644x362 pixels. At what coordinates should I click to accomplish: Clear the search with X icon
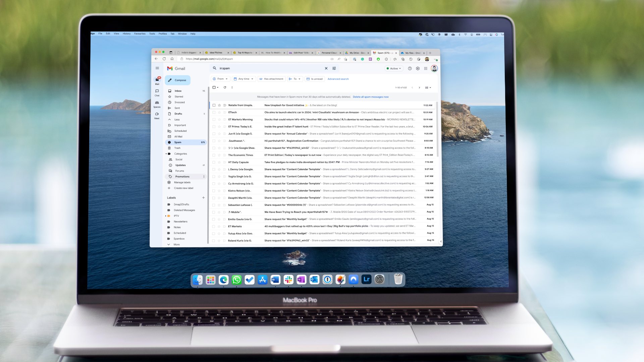[326, 68]
